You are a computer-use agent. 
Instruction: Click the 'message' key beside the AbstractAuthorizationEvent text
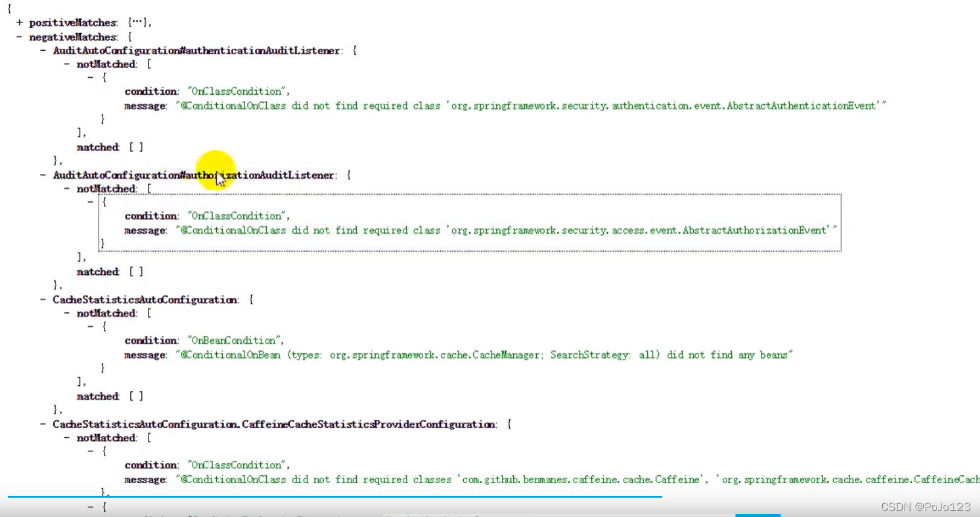pyautogui.click(x=146, y=231)
